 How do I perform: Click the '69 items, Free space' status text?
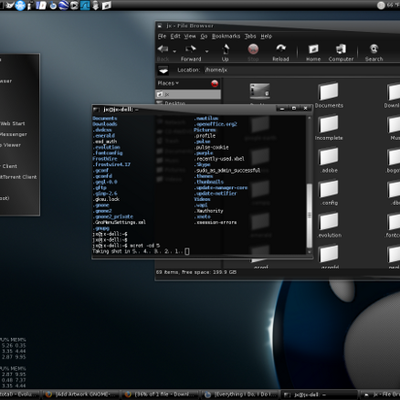[x=196, y=272]
